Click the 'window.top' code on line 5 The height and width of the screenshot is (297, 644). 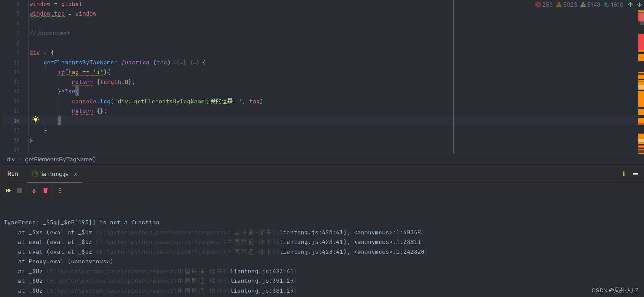47,14
